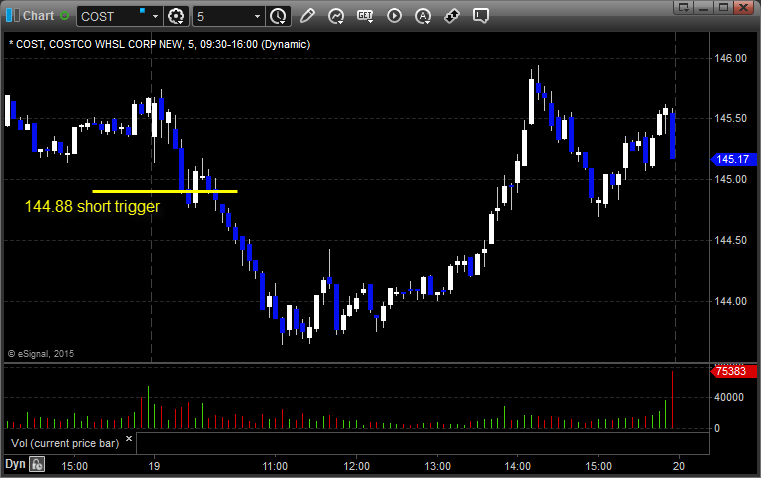Expand the interval dropdown showing 5

pos(258,16)
